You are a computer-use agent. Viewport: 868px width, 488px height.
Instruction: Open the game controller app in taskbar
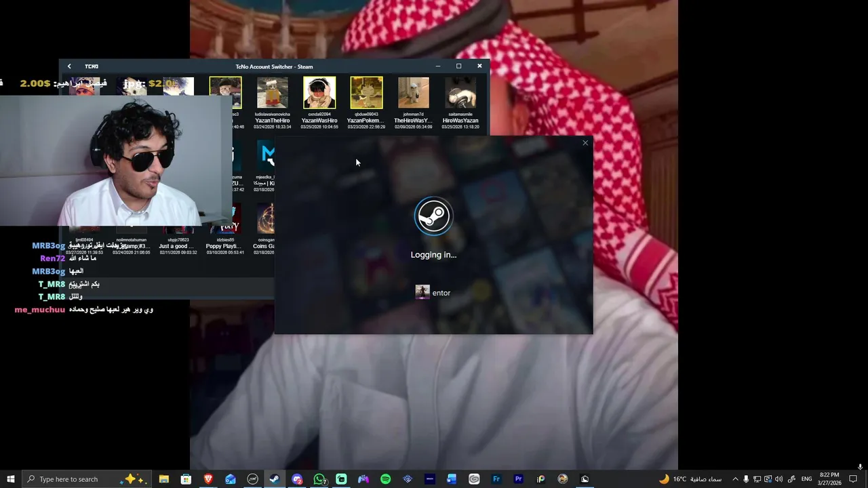(363, 479)
